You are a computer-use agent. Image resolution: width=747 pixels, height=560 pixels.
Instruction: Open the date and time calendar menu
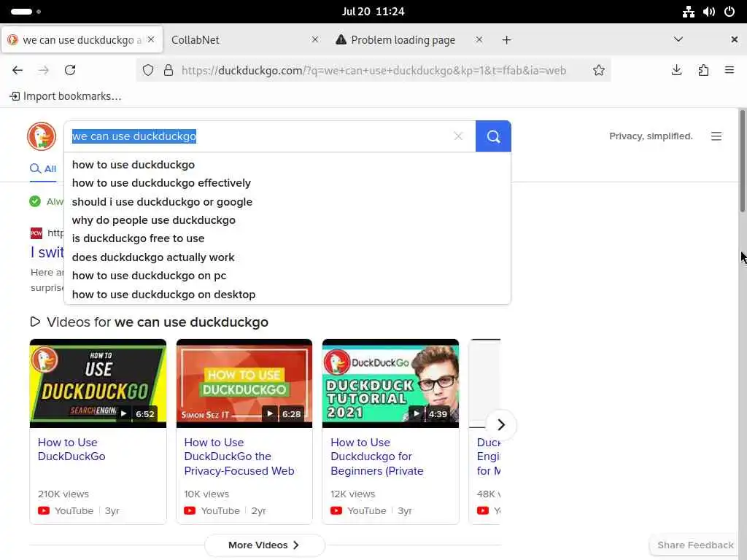coord(373,12)
